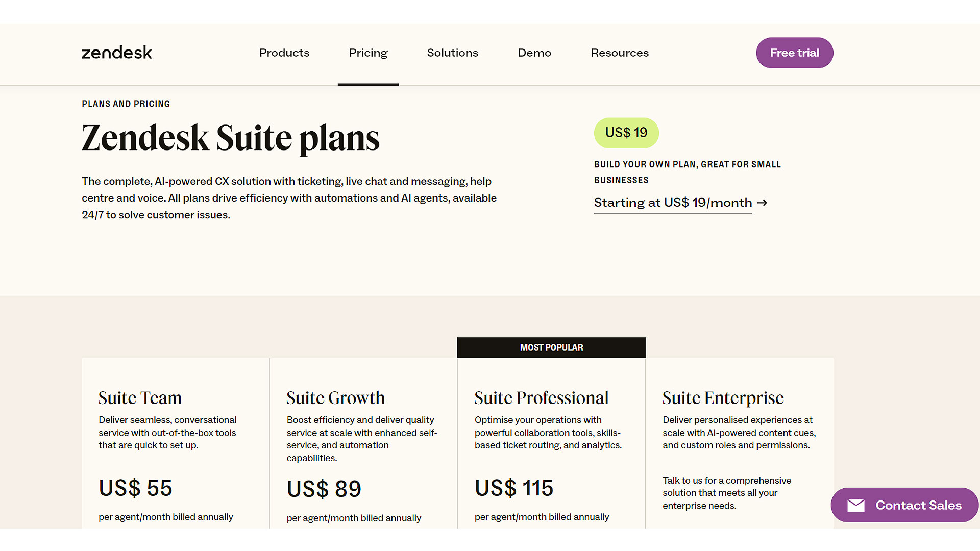Viewport: 980px width, 551px height.
Task: Click the US$ 115 price
Action: pyautogui.click(x=514, y=488)
